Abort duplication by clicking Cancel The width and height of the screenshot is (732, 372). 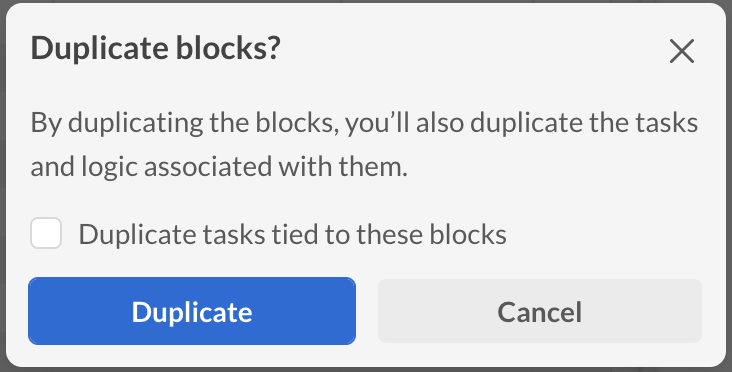coord(540,311)
